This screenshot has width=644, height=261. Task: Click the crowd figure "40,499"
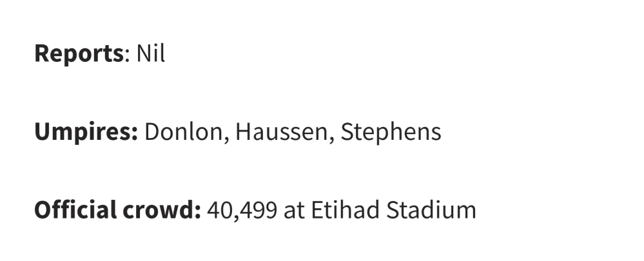(242, 210)
